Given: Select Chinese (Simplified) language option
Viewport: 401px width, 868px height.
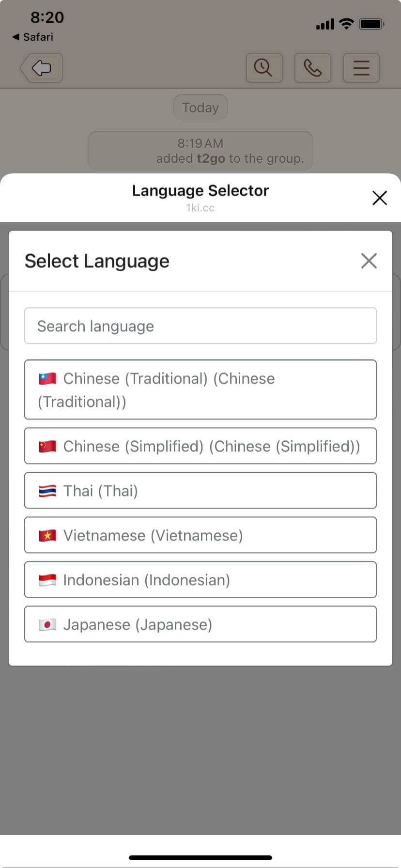Looking at the screenshot, I should click(200, 446).
